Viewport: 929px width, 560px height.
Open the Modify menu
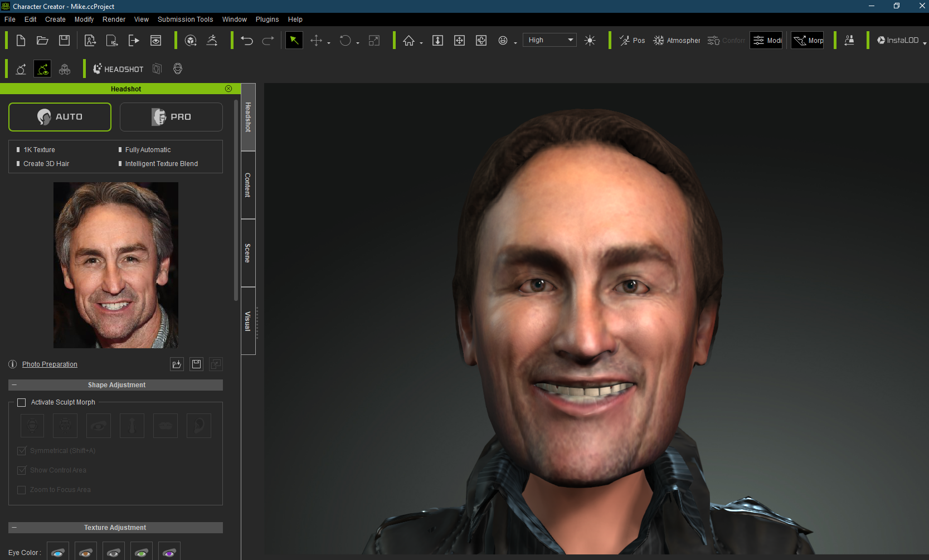pos(84,20)
